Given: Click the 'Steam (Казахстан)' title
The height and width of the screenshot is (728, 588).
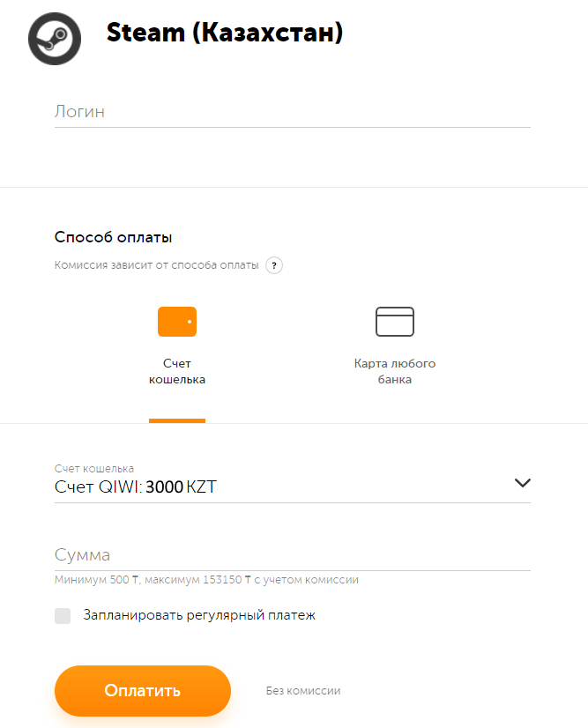Looking at the screenshot, I should point(224,33).
